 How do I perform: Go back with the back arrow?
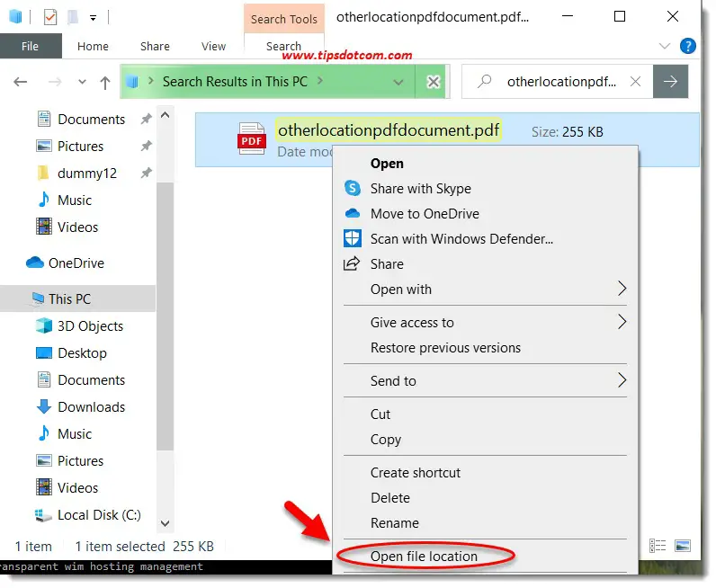tap(20, 82)
